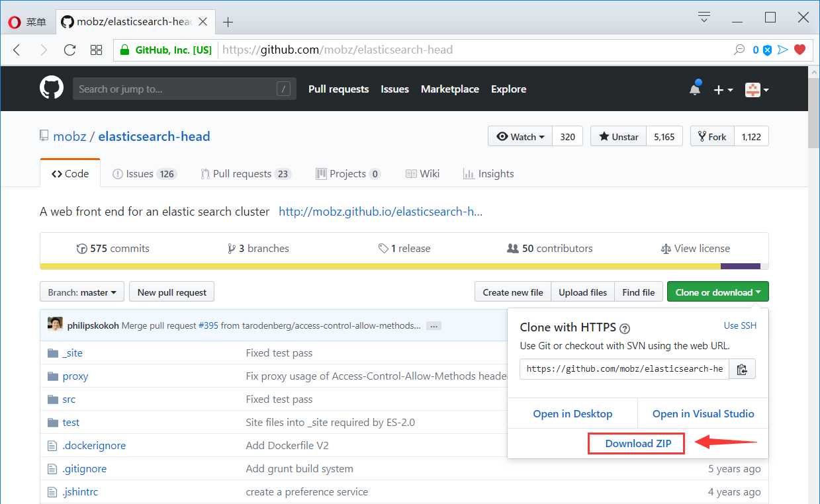Click the address bar URL field

click(463, 50)
